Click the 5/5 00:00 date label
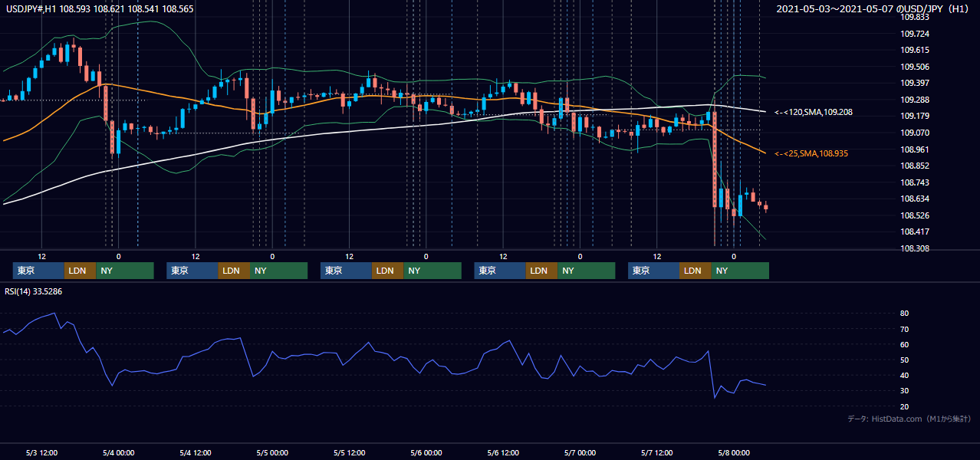The height and width of the screenshot is (460, 980). [272, 452]
